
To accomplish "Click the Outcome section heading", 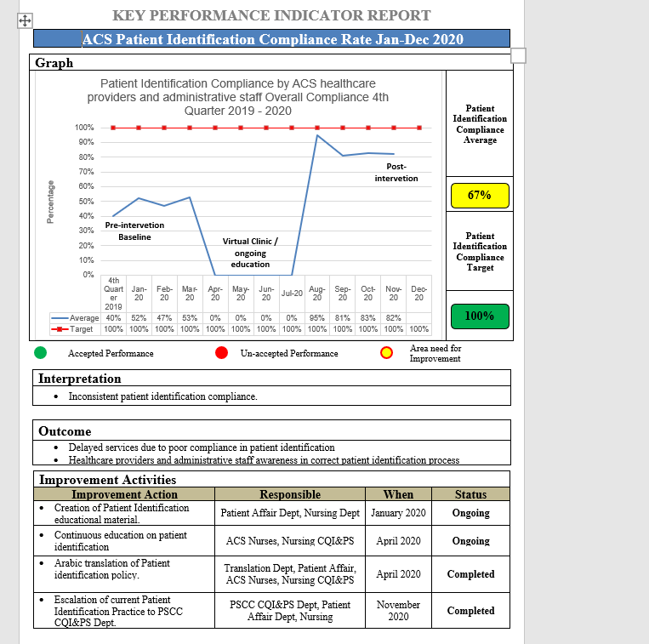I will [x=65, y=431].
